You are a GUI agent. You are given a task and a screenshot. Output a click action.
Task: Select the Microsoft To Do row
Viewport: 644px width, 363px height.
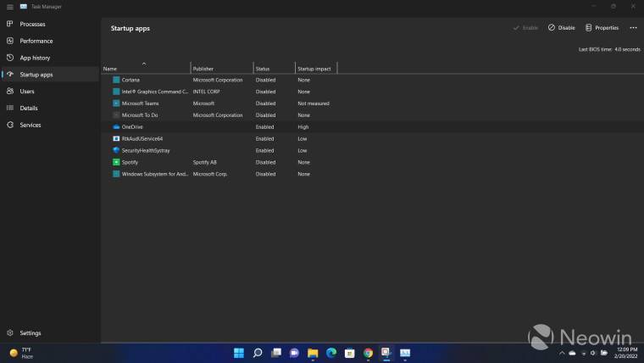[x=140, y=115]
